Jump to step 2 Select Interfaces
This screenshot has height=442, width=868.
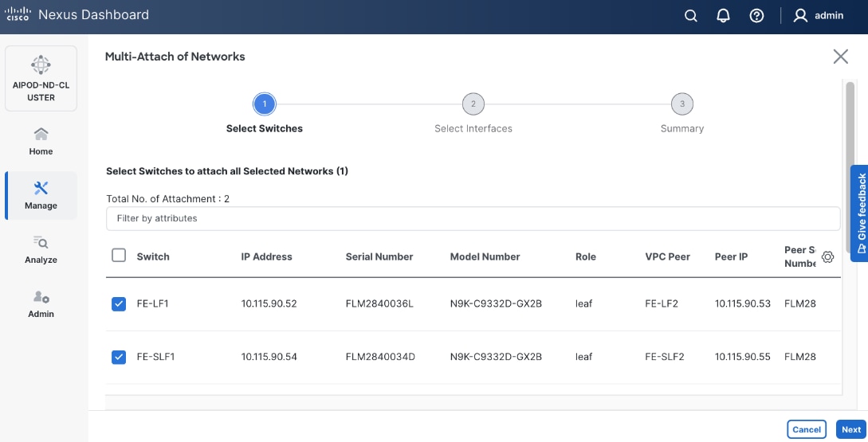[x=473, y=104]
